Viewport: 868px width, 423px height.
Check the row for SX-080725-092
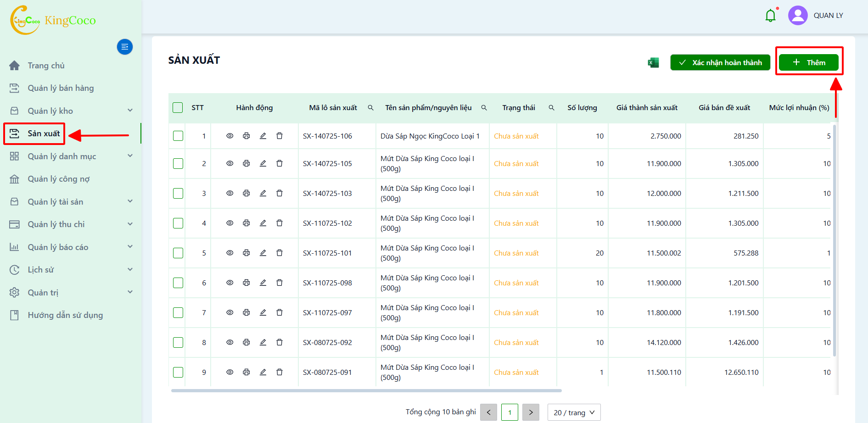(x=178, y=342)
